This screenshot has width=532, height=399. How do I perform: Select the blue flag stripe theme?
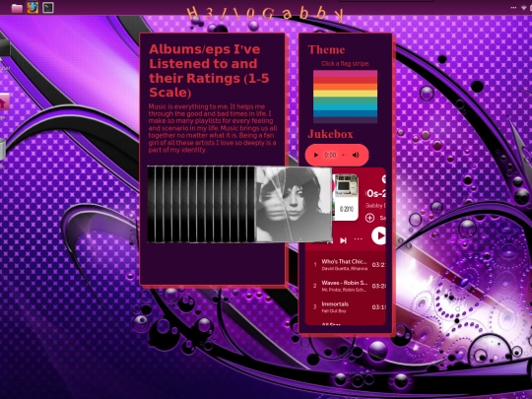(345, 113)
